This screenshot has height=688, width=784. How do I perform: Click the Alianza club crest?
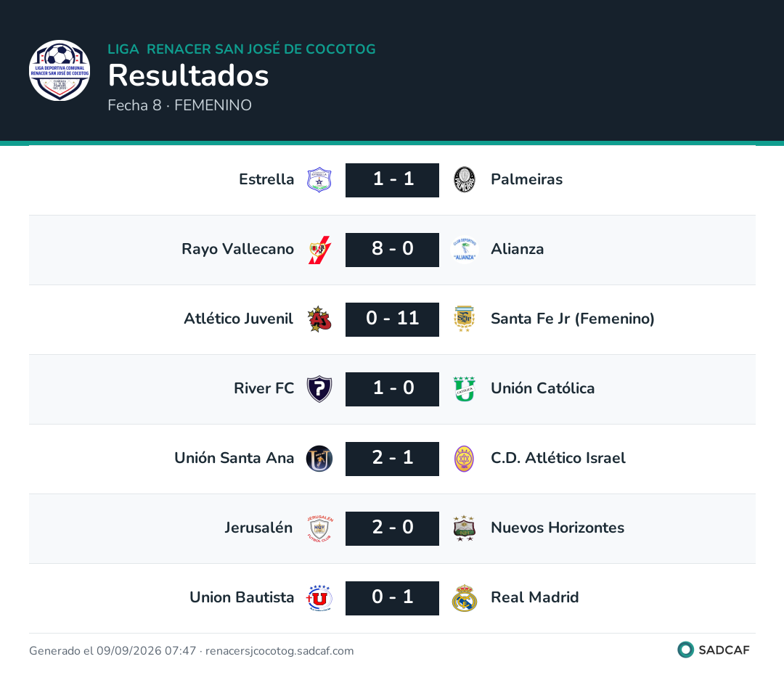click(x=465, y=250)
